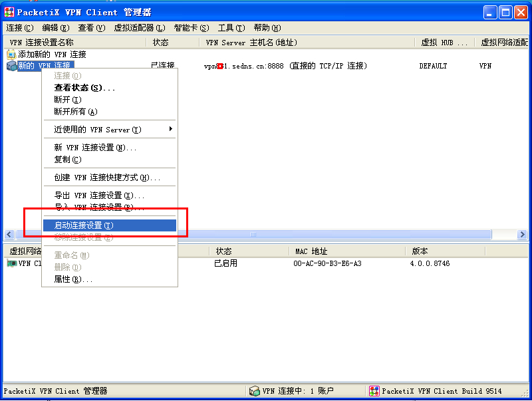Click the 已启用 adapter status cell
Viewport: 532px width, 401px height.
tap(225, 263)
